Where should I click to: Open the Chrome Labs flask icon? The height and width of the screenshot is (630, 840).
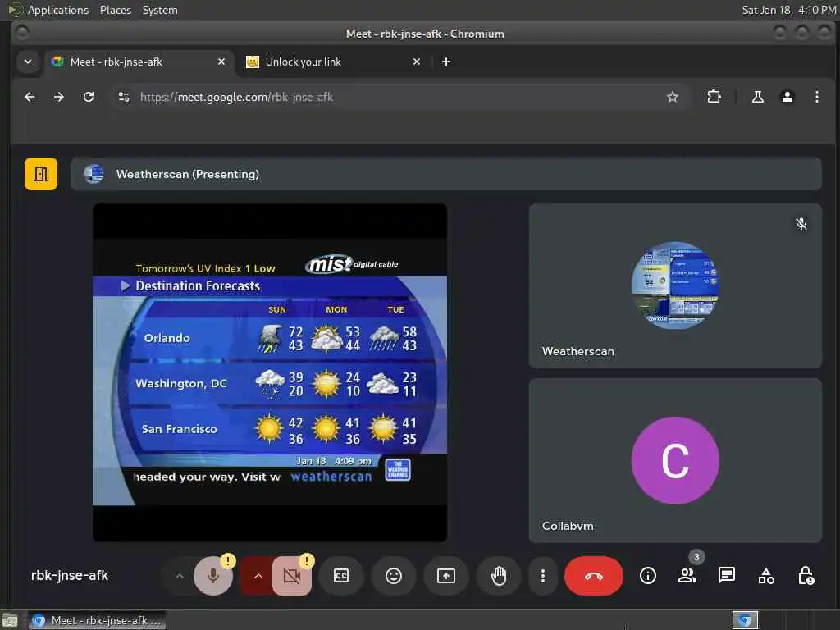tap(757, 97)
